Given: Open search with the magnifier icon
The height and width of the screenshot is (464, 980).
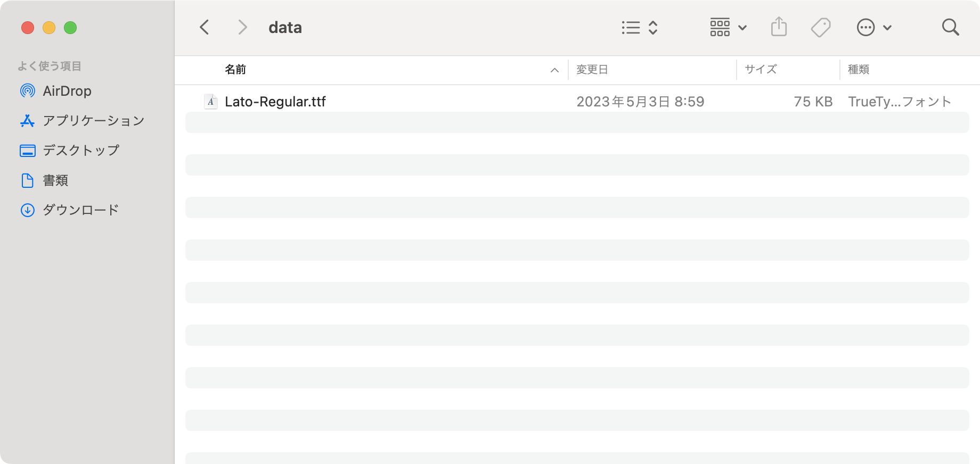Looking at the screenshot, I should (950, 27).
